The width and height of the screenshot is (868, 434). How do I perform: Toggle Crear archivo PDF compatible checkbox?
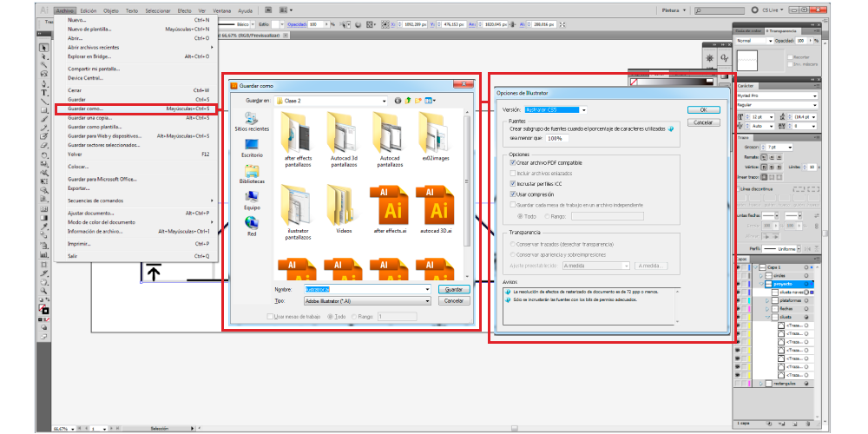click(x=513, y=163)
